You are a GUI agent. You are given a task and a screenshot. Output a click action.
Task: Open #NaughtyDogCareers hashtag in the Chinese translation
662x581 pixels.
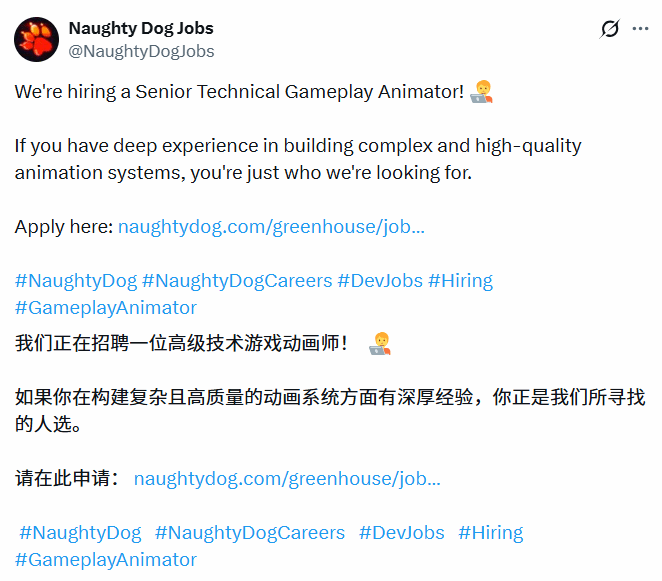click(250, 533)
